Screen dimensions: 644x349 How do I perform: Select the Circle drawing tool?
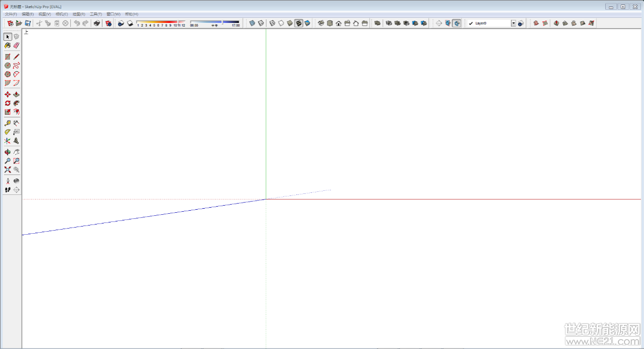pyautogui.click(x=8, y=65)
